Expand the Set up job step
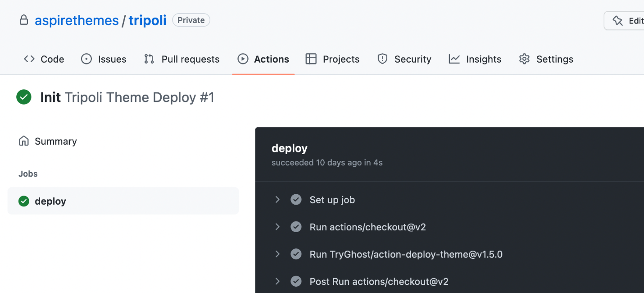 [277, 200]
